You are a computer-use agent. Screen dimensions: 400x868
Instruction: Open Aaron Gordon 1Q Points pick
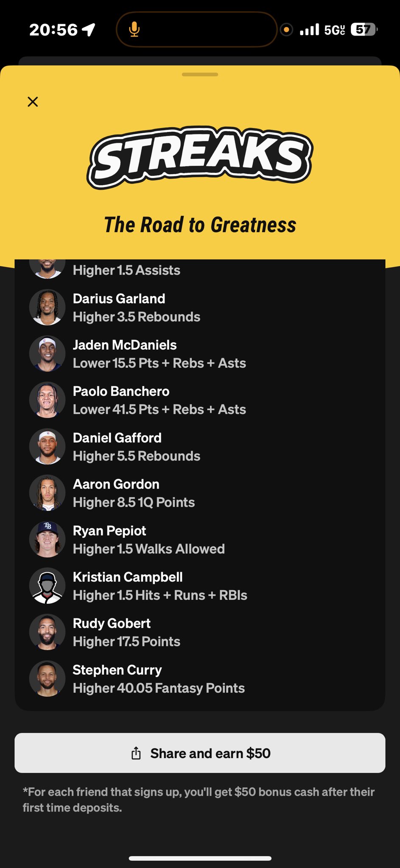click(x=200, y=493)
